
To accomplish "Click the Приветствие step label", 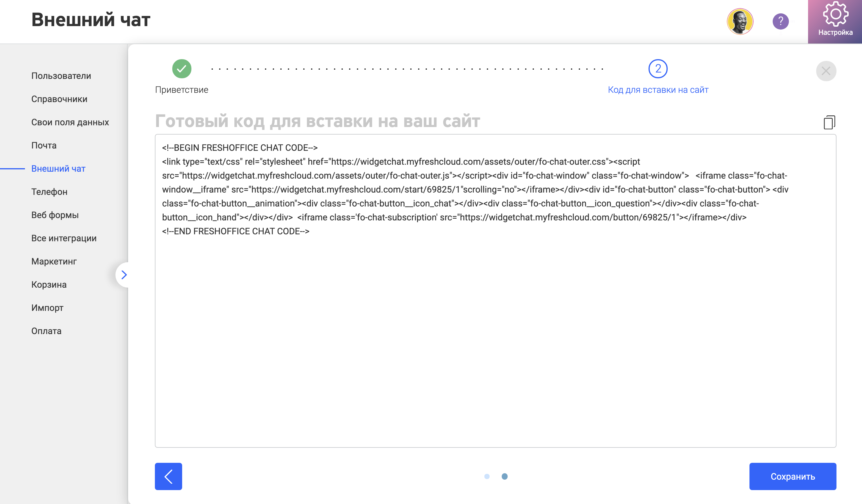I will click(182, 90).
